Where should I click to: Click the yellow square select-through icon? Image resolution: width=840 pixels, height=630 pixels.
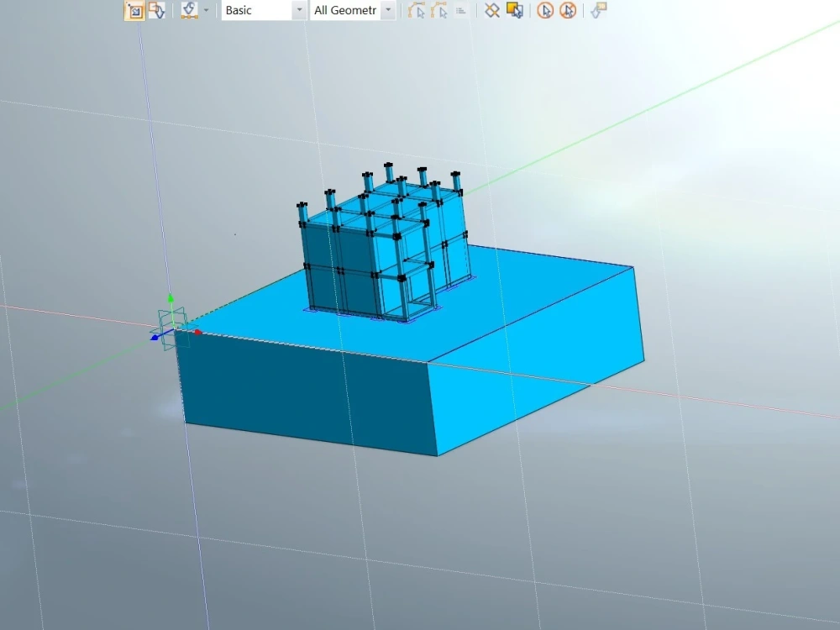point(515,10)
